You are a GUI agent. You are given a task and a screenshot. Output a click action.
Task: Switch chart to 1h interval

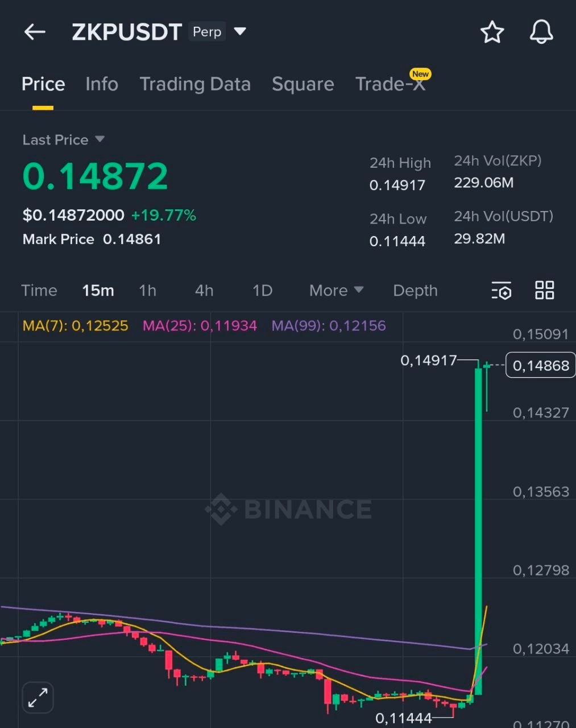point(147,291)
